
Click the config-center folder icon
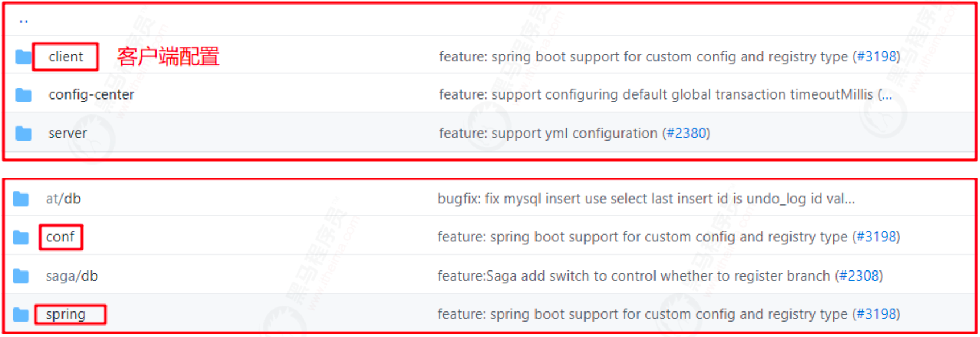(x=23, y=95)
